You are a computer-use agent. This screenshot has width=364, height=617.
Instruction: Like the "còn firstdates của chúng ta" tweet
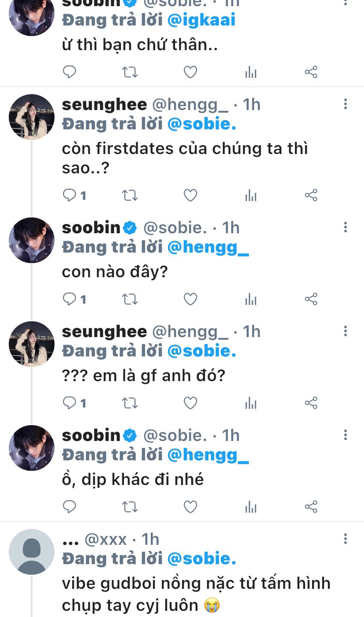pyautogui.click(x=190, y=195)
